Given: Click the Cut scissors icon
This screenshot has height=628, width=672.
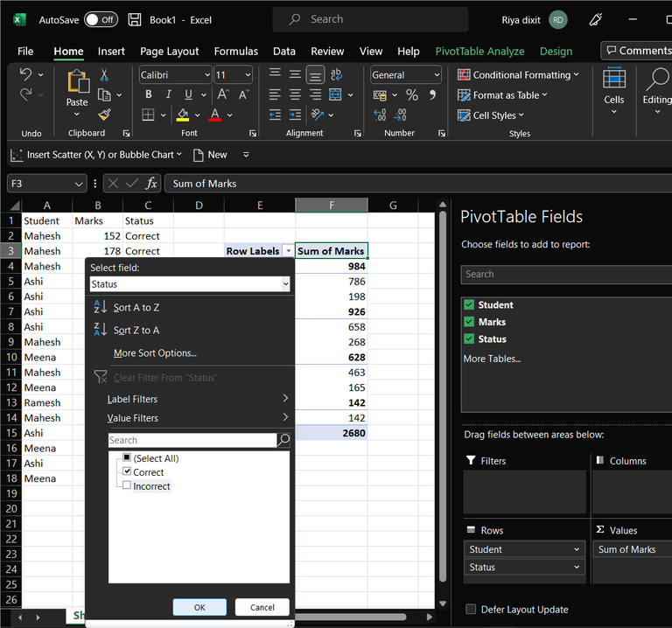Looking at the screenshot, I should (104, 75).
